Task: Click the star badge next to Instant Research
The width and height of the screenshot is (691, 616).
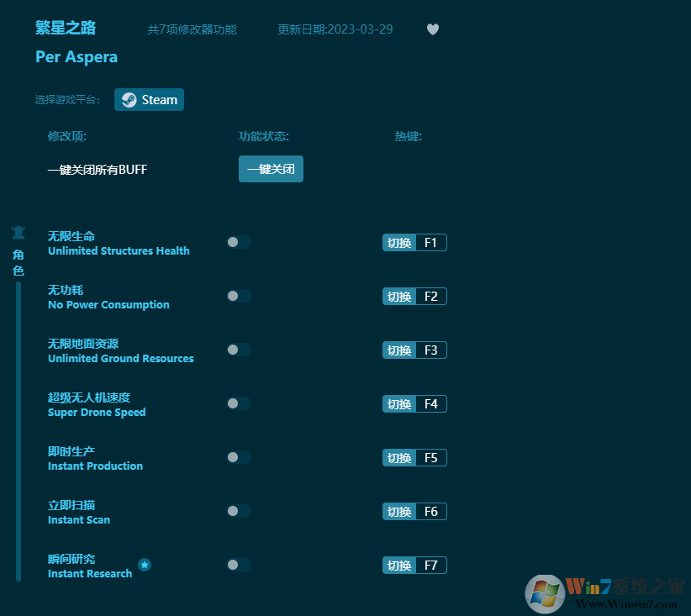Action: coord(145,566)
